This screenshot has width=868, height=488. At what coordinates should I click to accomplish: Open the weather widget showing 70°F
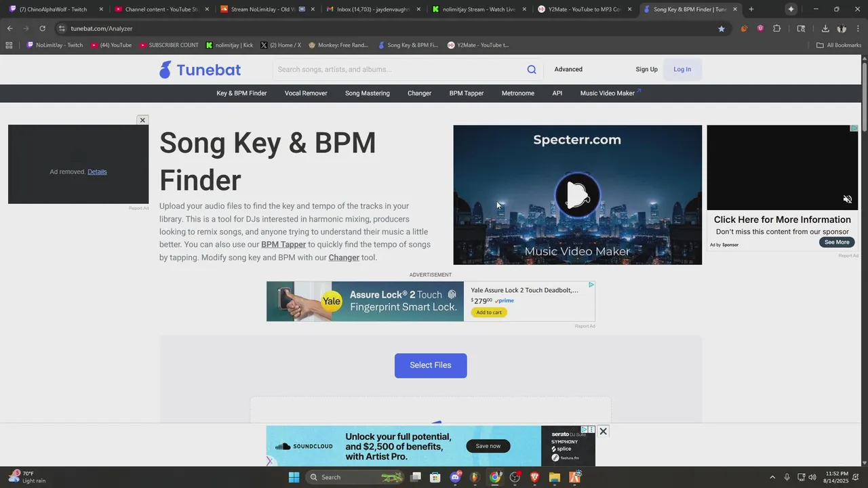tap(27, 477)
